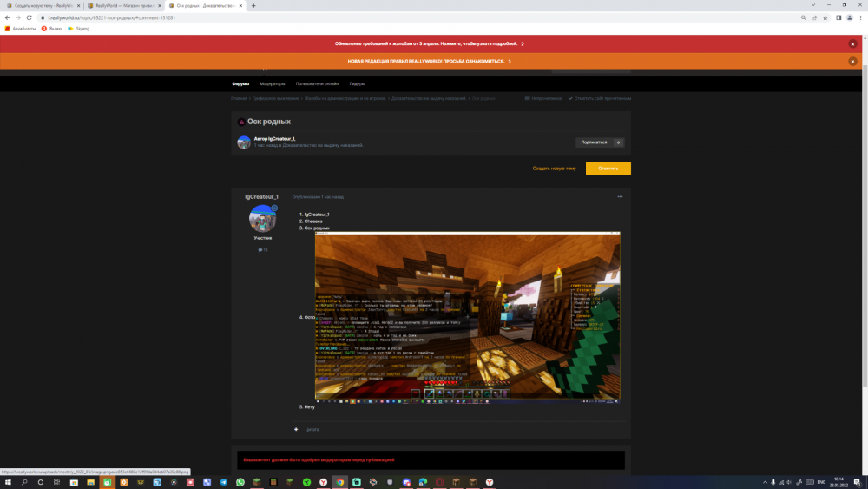Open WhatsApp from the taskbar
This screenshot has width=868, height=489.
click(x=240, y=482)
